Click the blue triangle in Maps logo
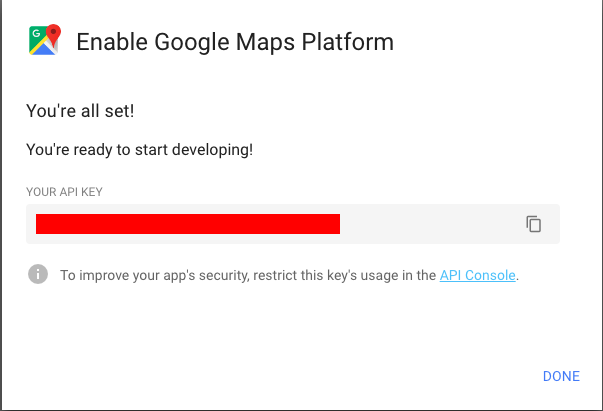This screenshot has width=603, height=411. [x=43, y=49]
